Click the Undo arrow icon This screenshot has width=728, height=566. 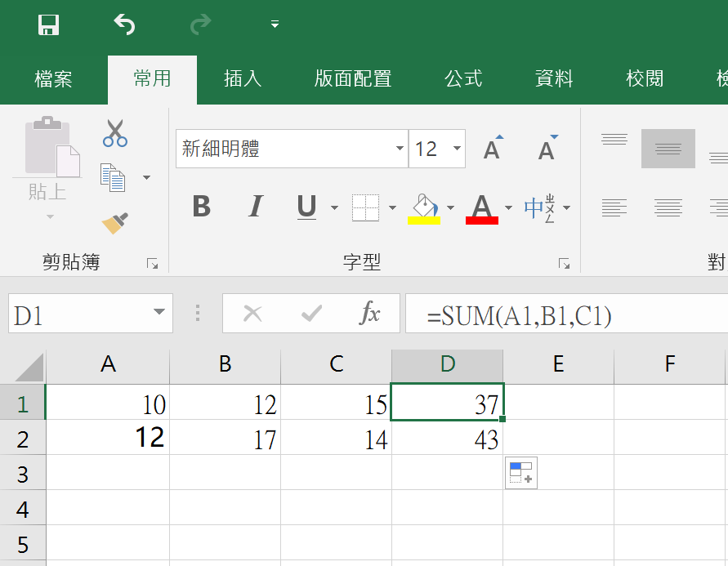point(124,25)
